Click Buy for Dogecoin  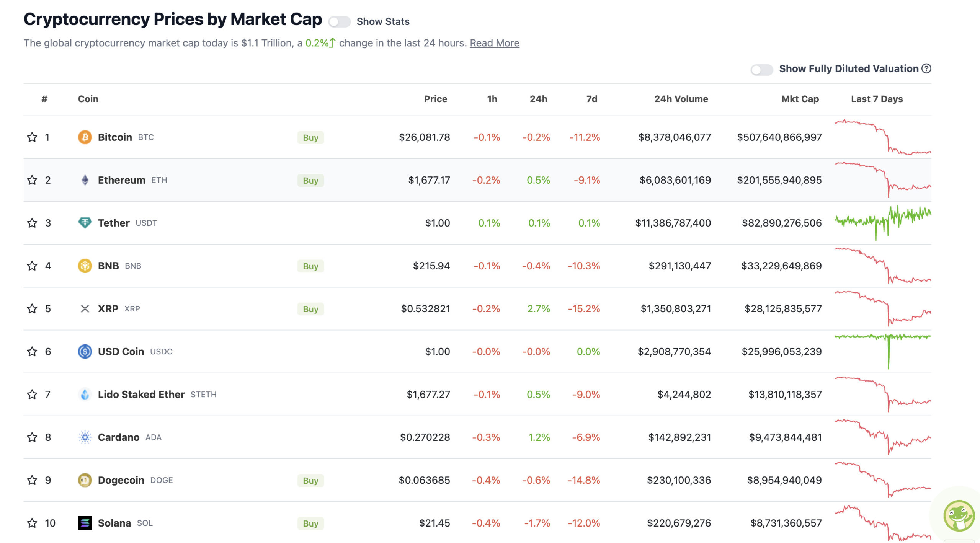310,480
